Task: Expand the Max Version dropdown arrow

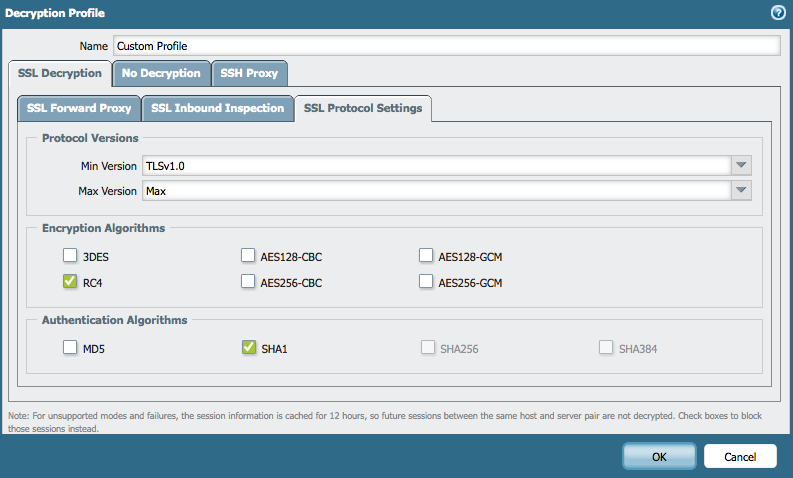Action: coord(741,190)
